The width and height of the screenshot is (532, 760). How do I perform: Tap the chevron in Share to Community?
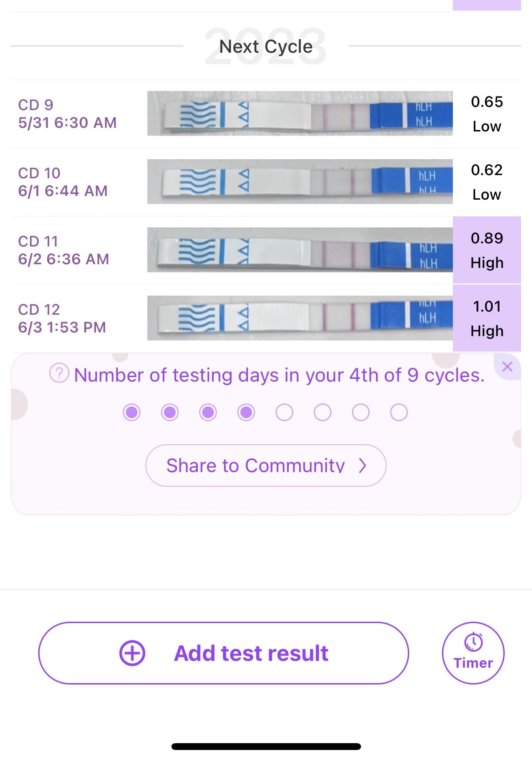coord(362,465)
